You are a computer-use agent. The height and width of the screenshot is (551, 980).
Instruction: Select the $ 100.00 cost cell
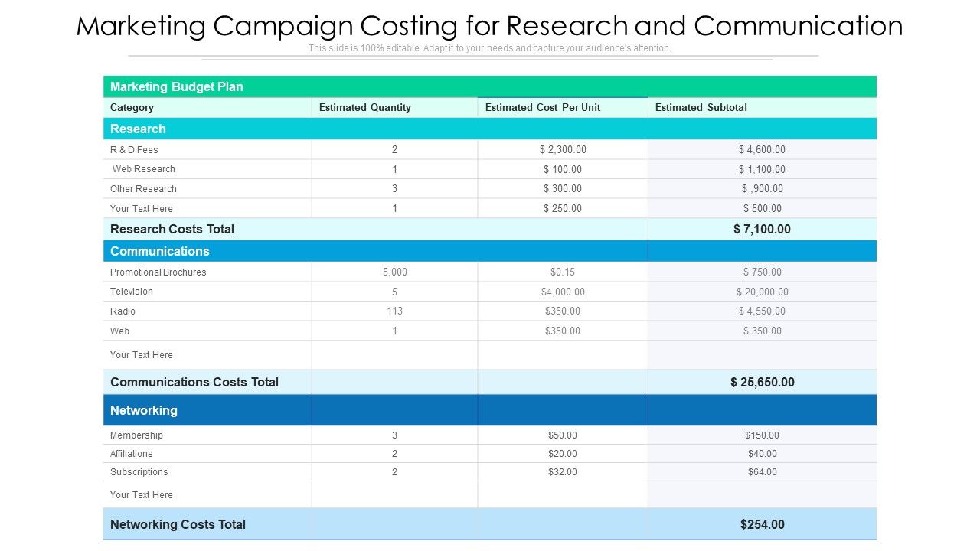563,170
